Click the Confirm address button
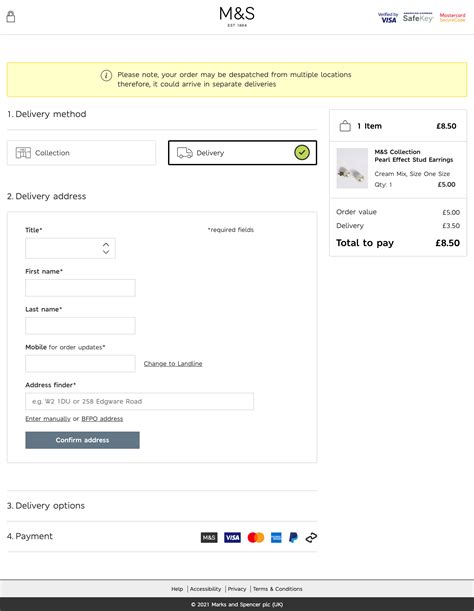Image resolution: width=474 pixels, height=611 pixels. tap(82, 440)
